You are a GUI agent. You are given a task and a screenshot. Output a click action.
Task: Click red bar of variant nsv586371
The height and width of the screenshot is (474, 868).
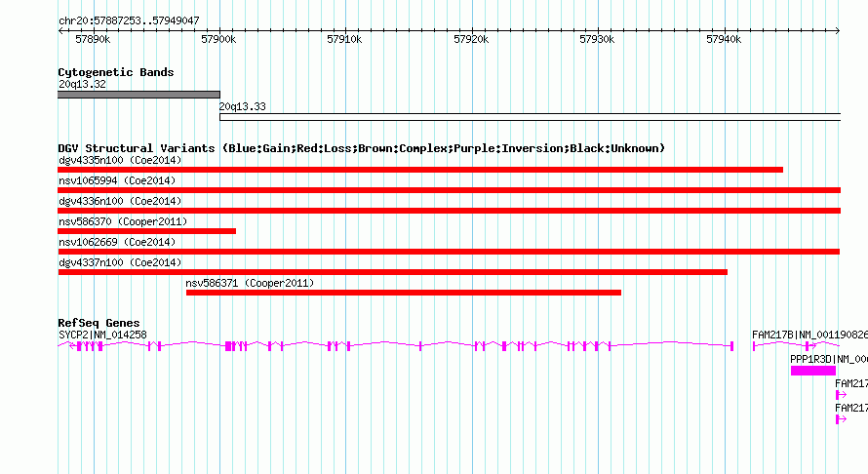pos(404,293)
